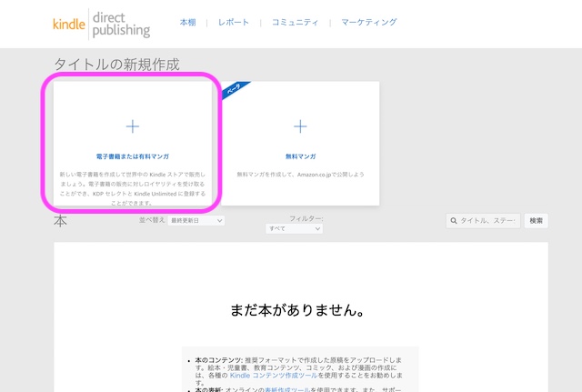This screenshot has width=582, height=392.
Task: Select the マーケティング menu item
Action: tap(369, 22)
